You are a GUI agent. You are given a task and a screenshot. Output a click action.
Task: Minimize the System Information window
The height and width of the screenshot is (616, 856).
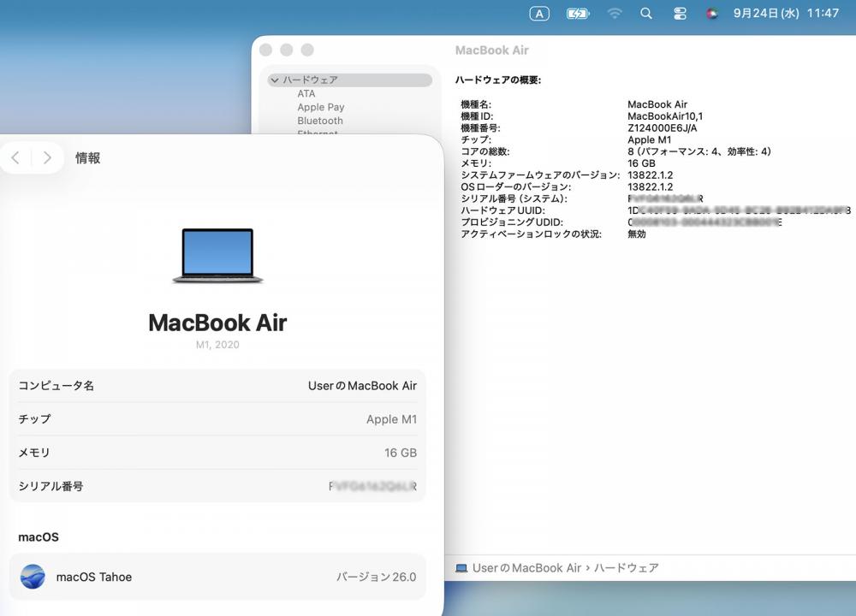pos(287,50)
